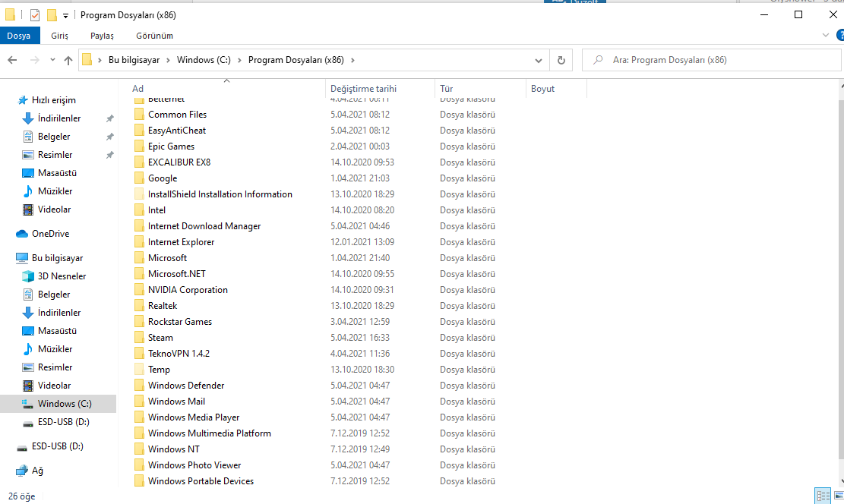
Task: Click the Steam folder icon
Action: (139, 338)
